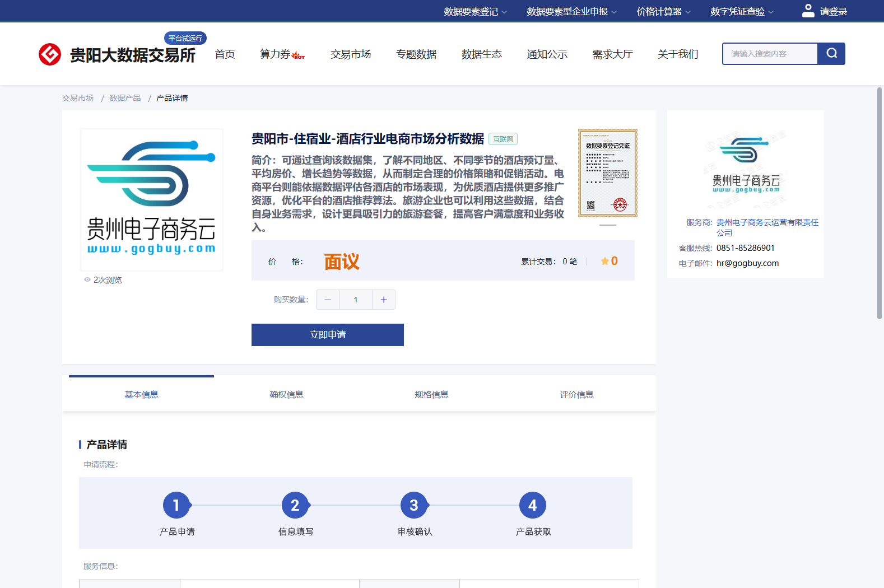The width and height of the screenshot is (884, 588).
Task: Click step 1 circle 产品申请
Action: [176, 505]
